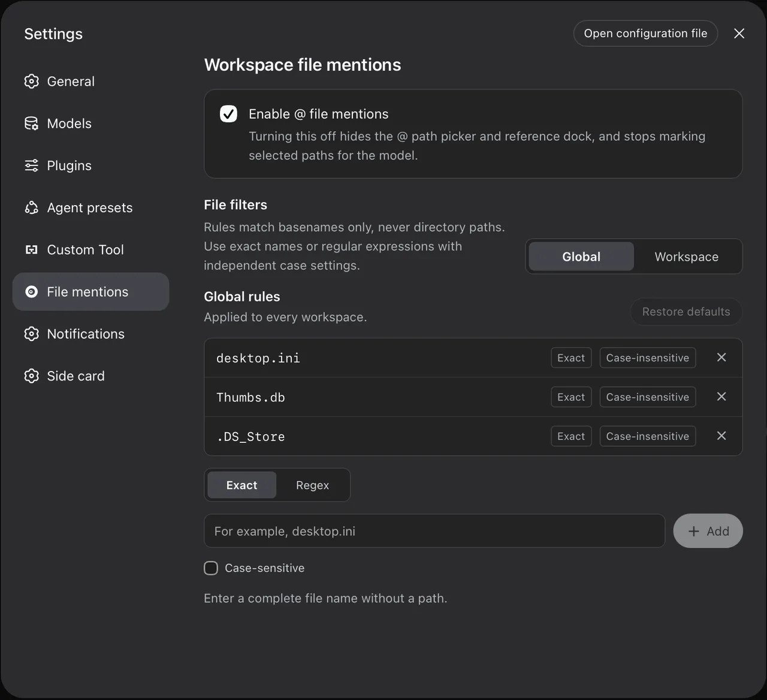The height and width of the screenshot is (700, 767).
Task: Click Exact tag on Thumbs.db row
Action: 571,397
